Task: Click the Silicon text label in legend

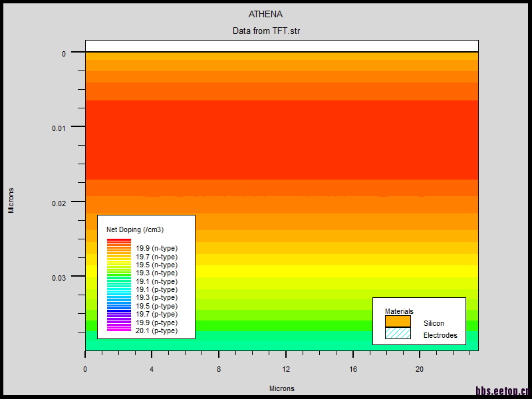Action: point(434,323)
